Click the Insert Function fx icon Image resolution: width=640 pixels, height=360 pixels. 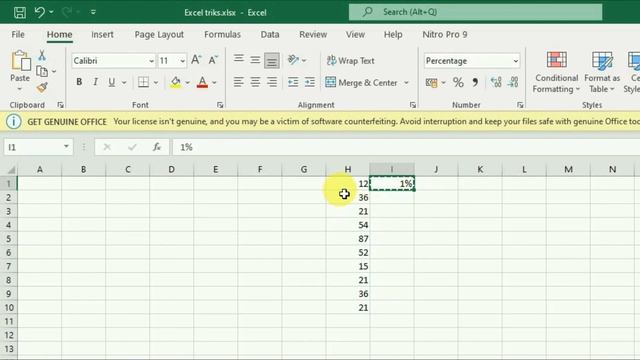click(157, 147)
